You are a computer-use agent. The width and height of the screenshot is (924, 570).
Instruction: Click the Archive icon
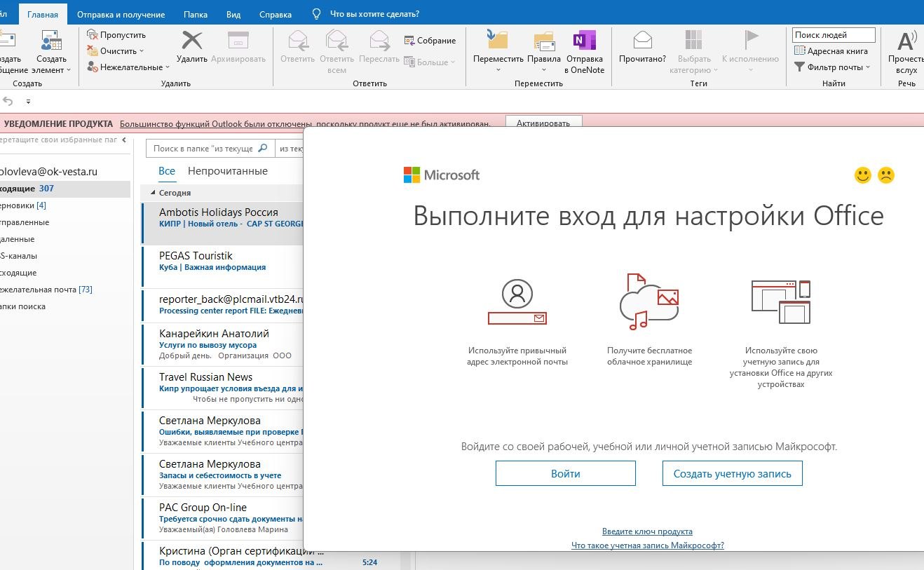[238, 41]
